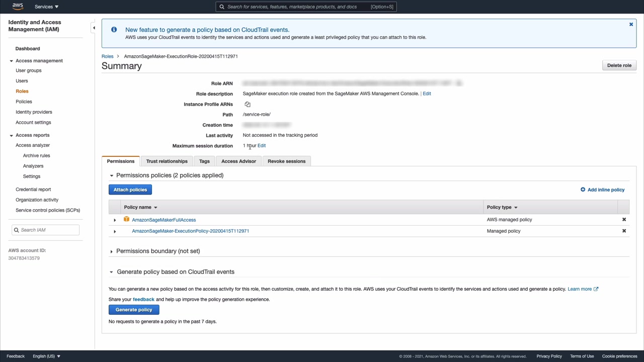Screen dimensions: 644x362
Task: Click the Learn more external link icon
Action: tap(596, 289)
